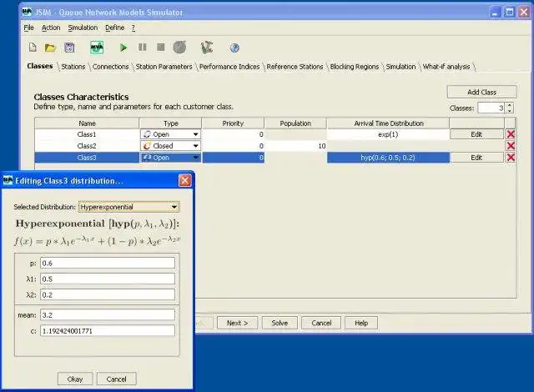The image size is (534, 392).
Task: Expand the Class1 Type dropdown
Action: 195,134
